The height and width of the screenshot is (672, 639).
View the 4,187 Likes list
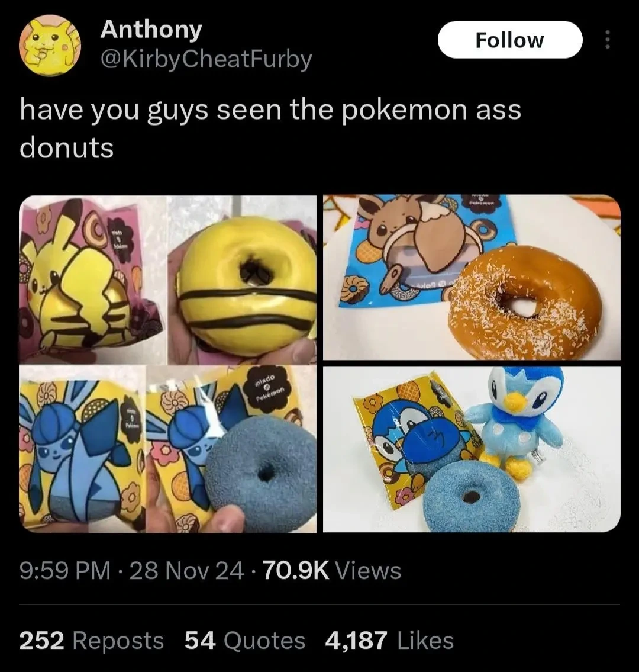point(390,640)
